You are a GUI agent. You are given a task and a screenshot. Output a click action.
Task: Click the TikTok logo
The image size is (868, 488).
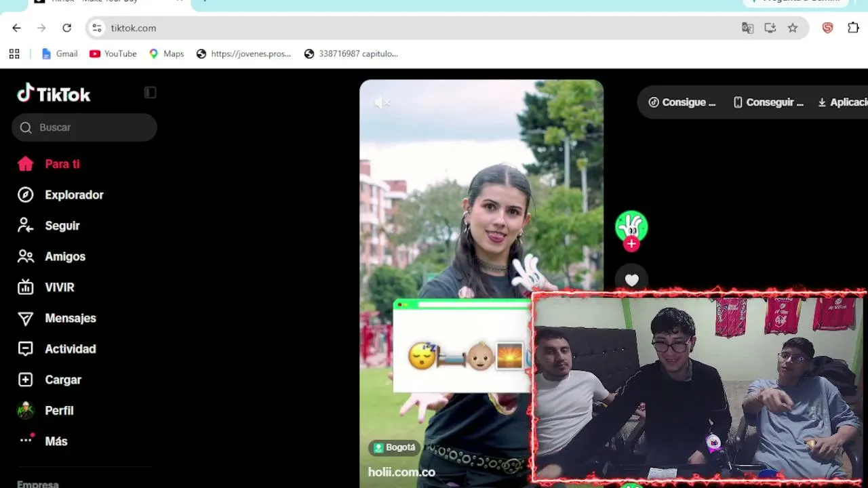54,94
